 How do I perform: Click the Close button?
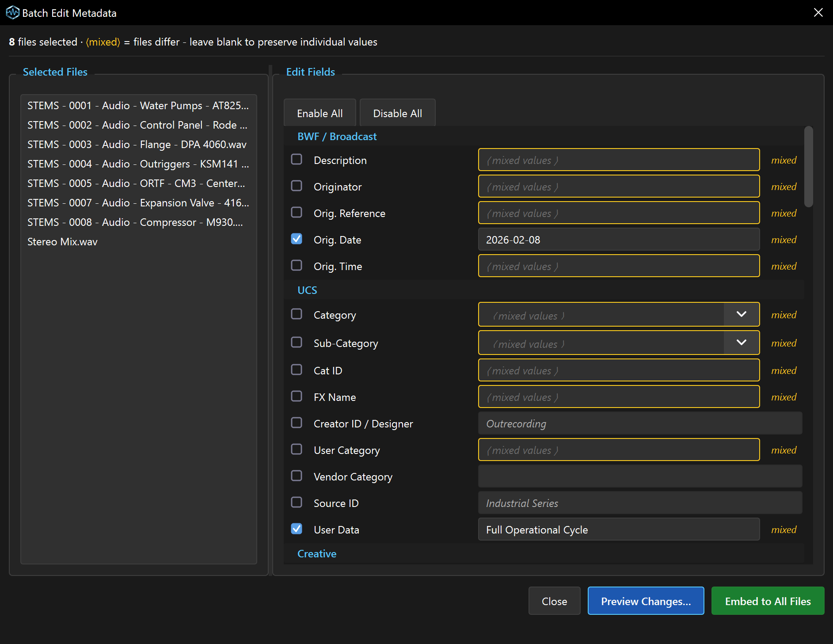555,601
